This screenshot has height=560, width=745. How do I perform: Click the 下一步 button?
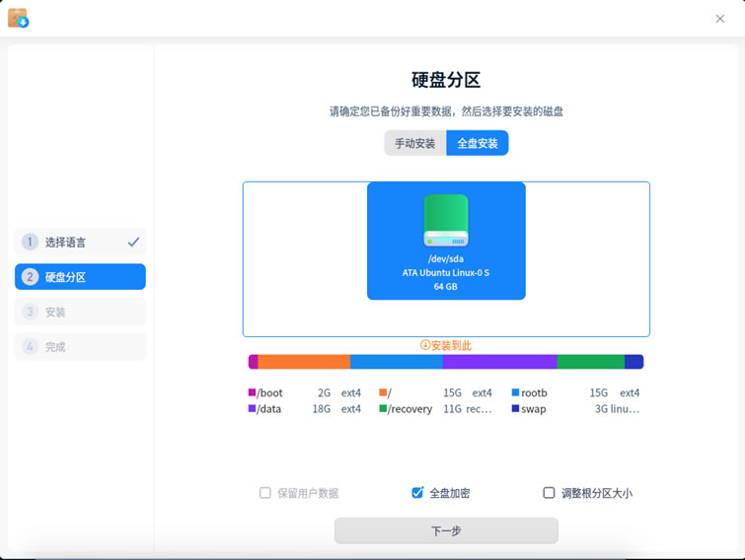tap(446, 530)
